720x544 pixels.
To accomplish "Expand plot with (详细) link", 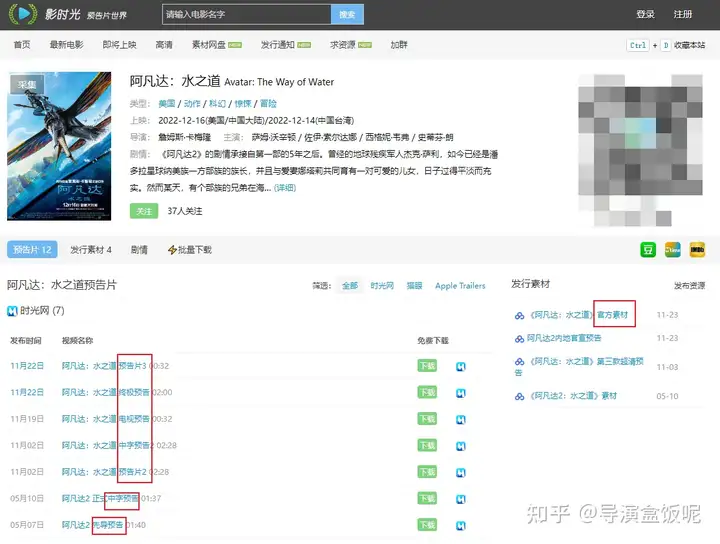I will point(285,188).
